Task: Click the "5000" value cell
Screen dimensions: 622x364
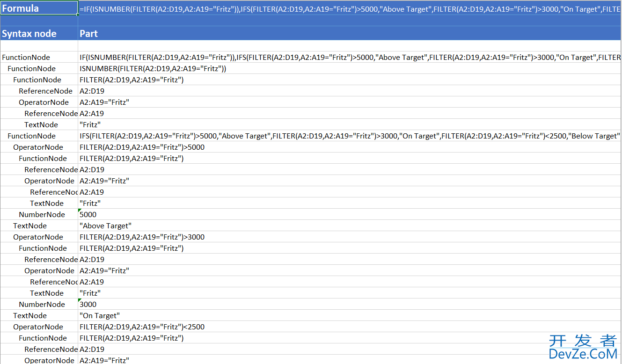Action: click(350, 214)
